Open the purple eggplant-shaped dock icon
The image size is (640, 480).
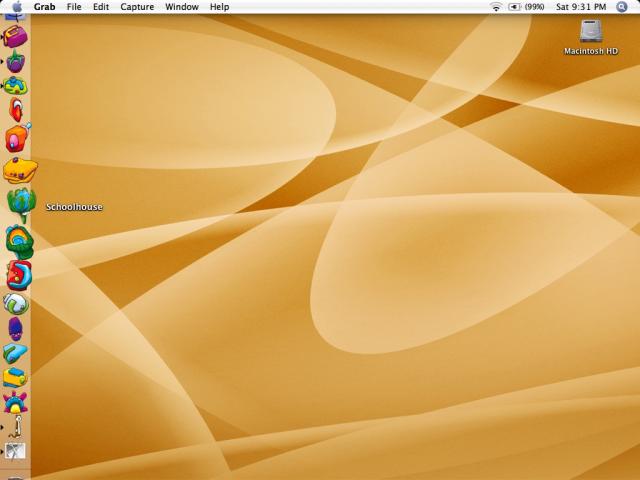pos(16,329)
